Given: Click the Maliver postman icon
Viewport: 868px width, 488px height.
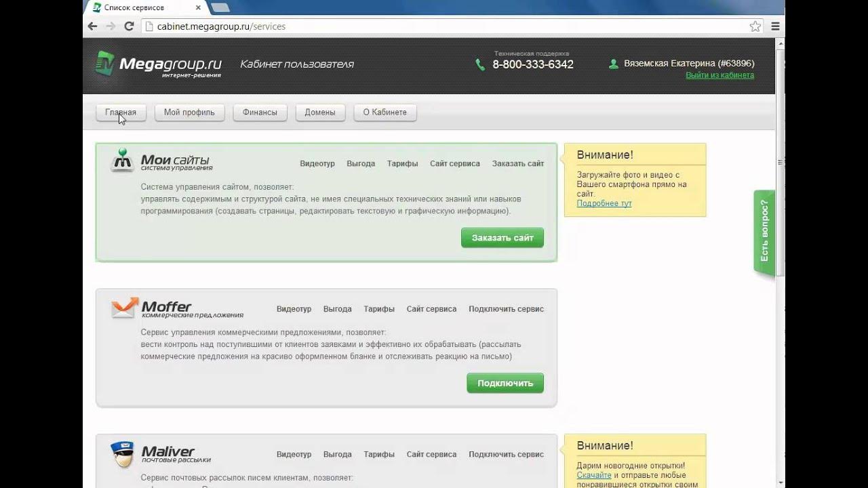Looking at the screenshot, I should coord(123,454).
